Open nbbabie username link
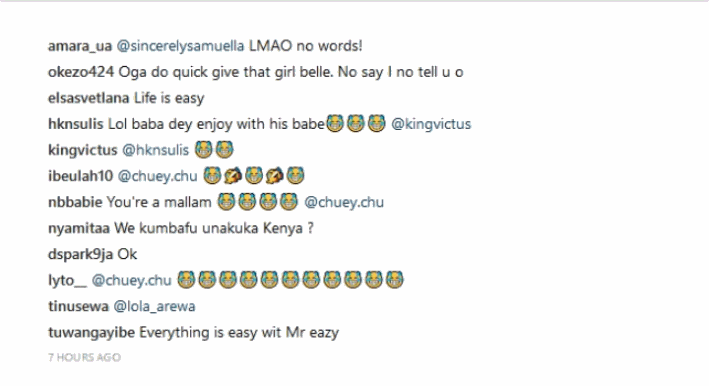Viewport: 709px width, 386px height. coord(75,202)
